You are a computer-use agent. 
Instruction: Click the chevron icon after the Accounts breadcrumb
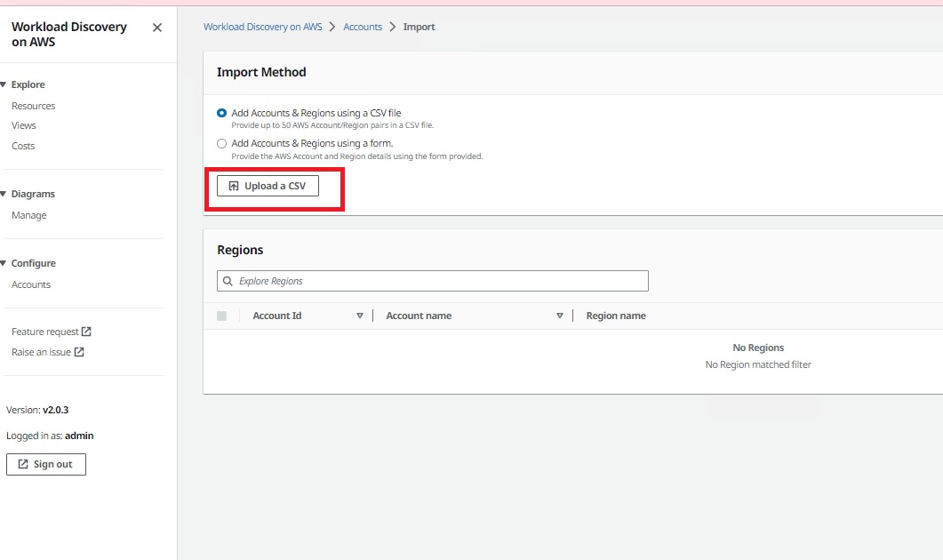(391, 27)
